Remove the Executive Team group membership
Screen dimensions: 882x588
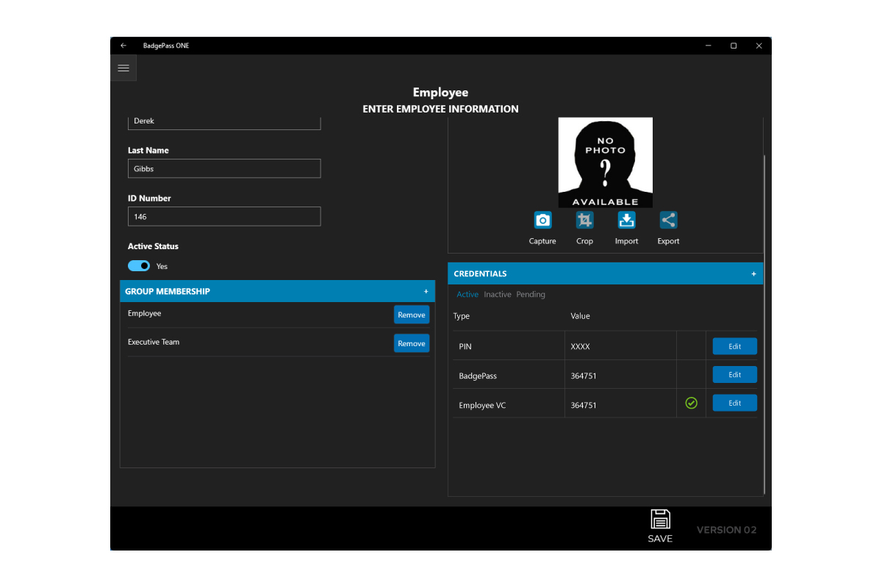tap(412, 343)
